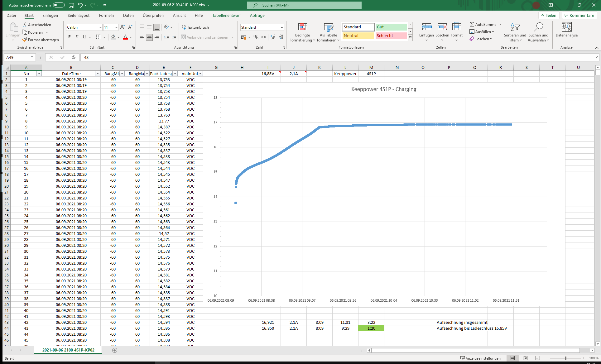This screenshot has height=364, width=601.
Task: Toggle left text alignment
Action: click(x=142, y=37)
